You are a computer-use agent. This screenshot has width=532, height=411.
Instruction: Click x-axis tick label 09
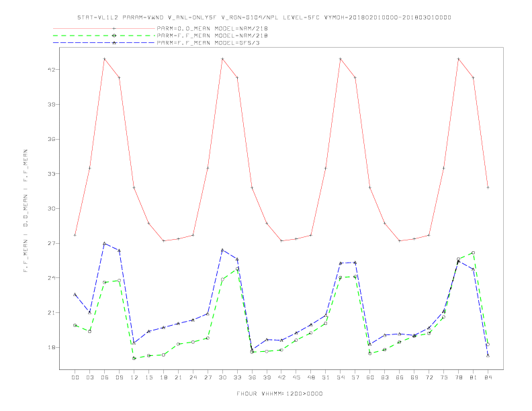(119, 377)
